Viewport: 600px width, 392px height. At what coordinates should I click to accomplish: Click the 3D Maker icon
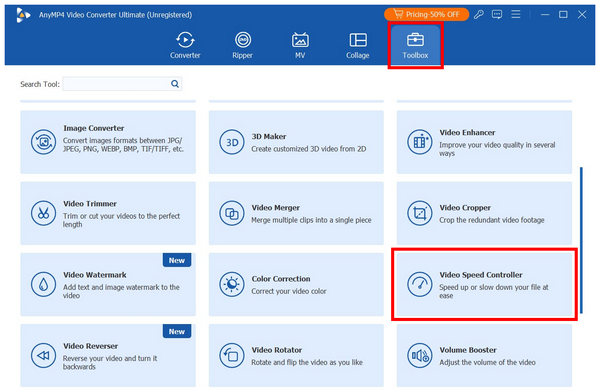[x=232, y=142]
